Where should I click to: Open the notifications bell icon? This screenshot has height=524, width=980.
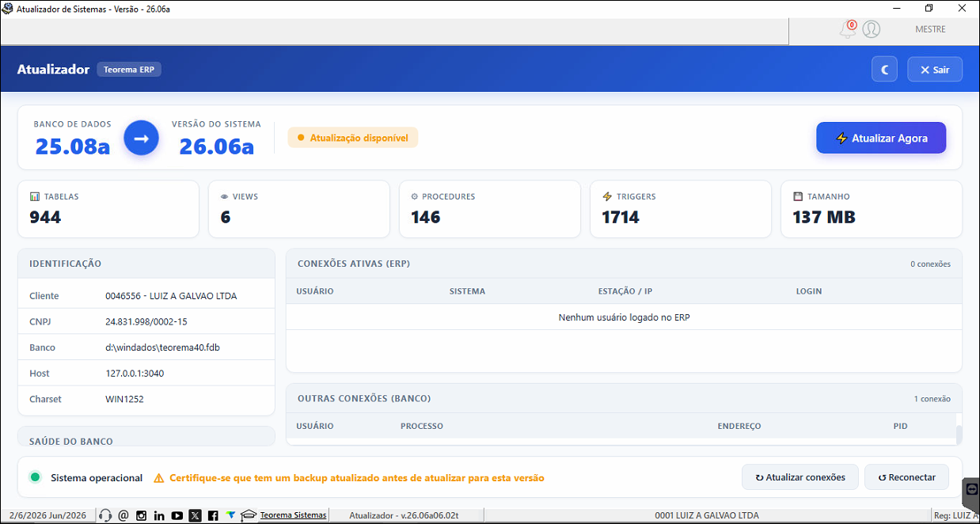[x=848, y=29]
